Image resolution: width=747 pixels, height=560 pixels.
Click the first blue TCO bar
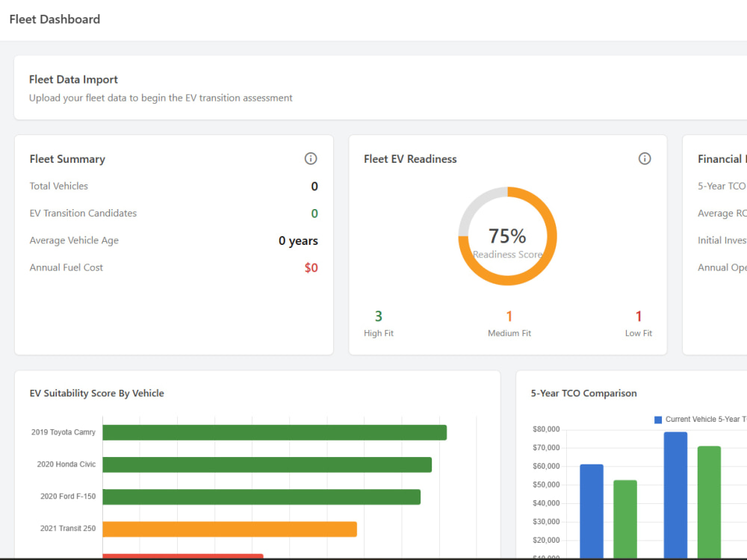592,511
